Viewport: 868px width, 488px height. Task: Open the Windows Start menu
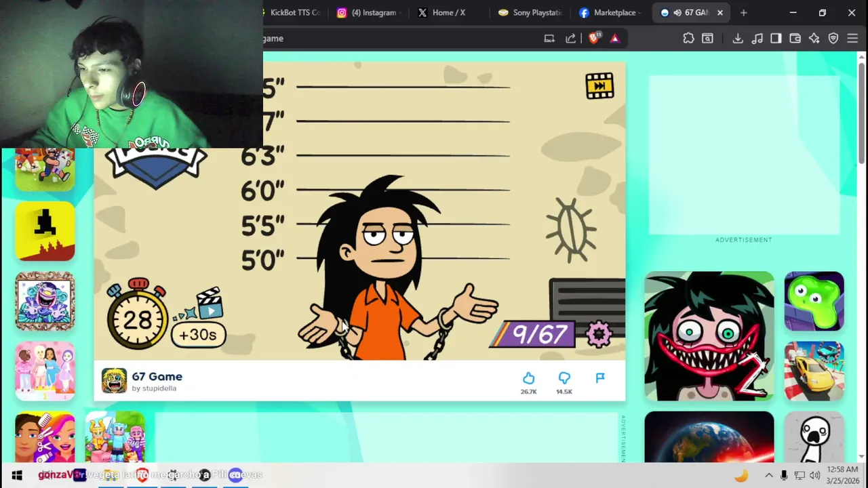pos(17,475)
